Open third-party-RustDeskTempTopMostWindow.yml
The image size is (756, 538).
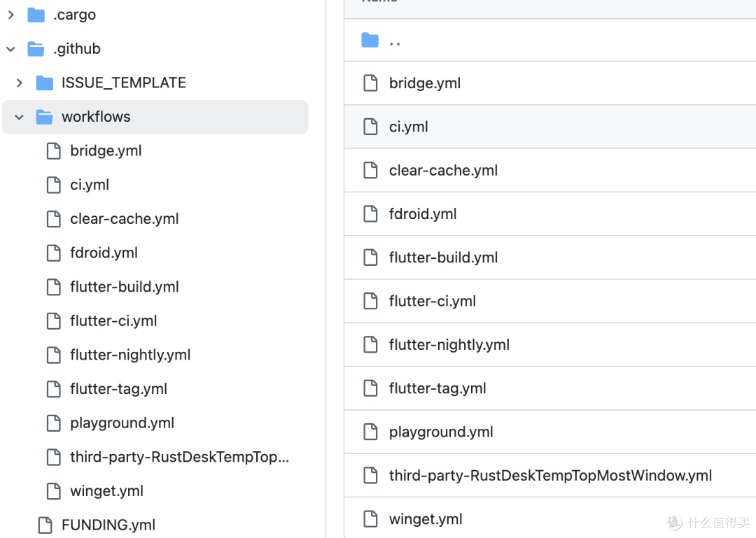[550, 475]
